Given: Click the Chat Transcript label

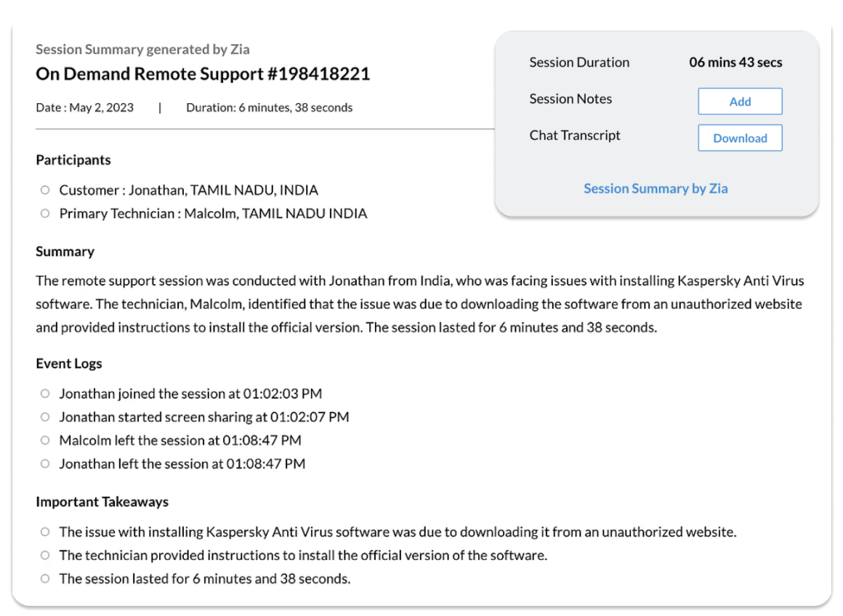Looking at the screenshot, I should [x=575, y=135].
